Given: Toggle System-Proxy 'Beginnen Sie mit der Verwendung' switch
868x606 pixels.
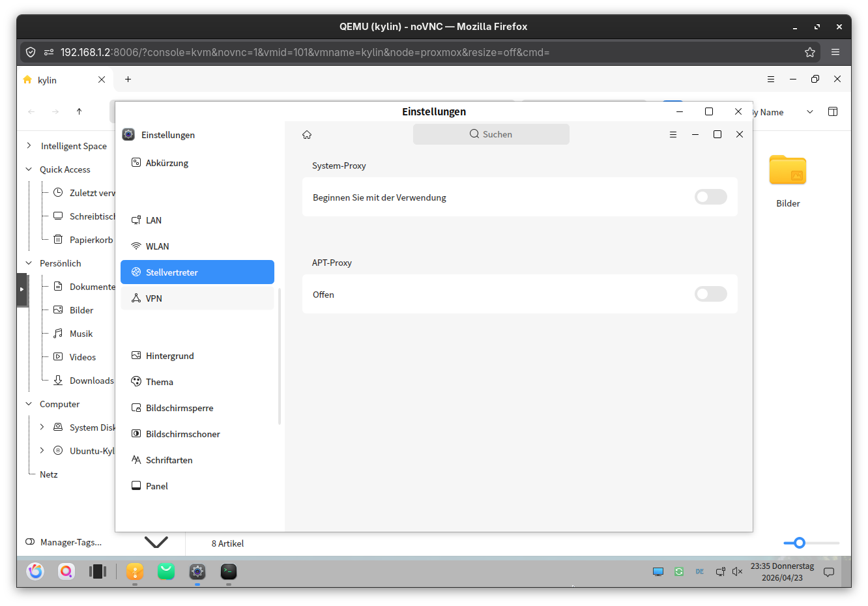Looking at the screenshot, I should point(710,197).
